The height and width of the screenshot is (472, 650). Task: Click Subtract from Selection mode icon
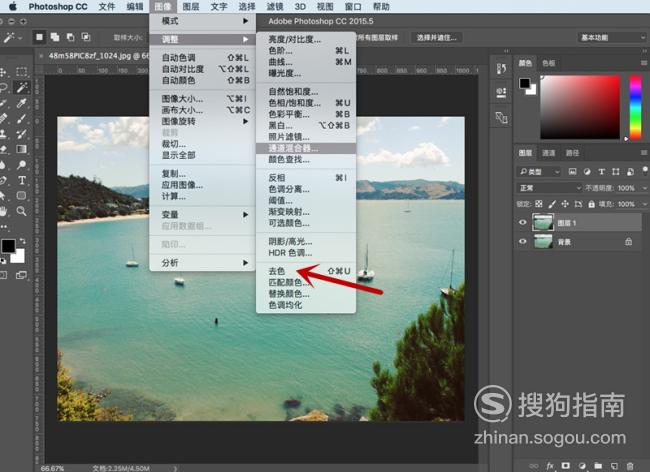click(x=70, y=37)
